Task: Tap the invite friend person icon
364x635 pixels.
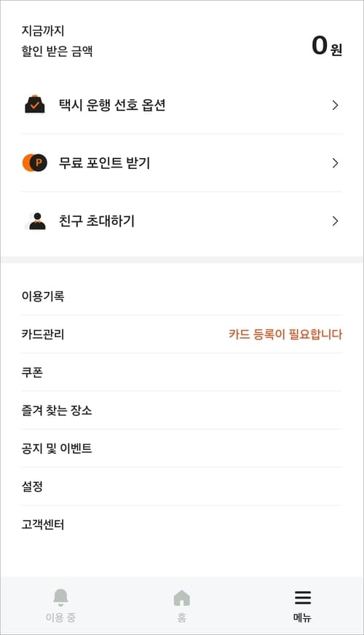Action: [36, 221]
